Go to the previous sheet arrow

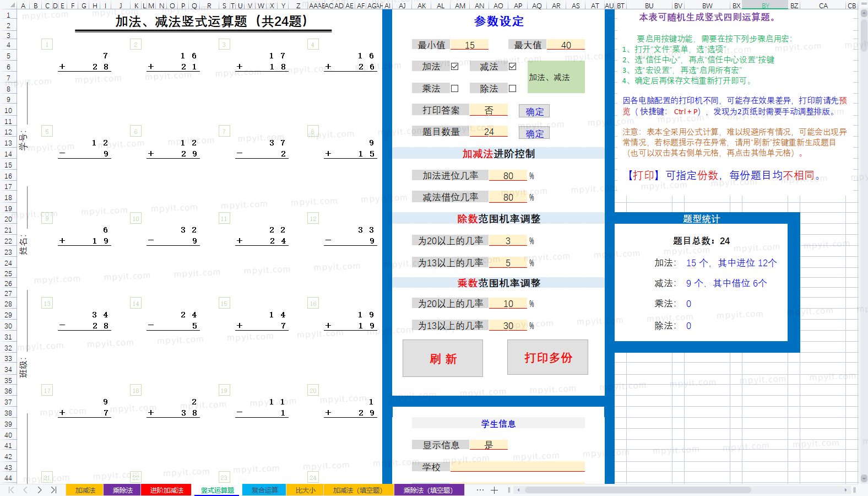coord(25,490)
